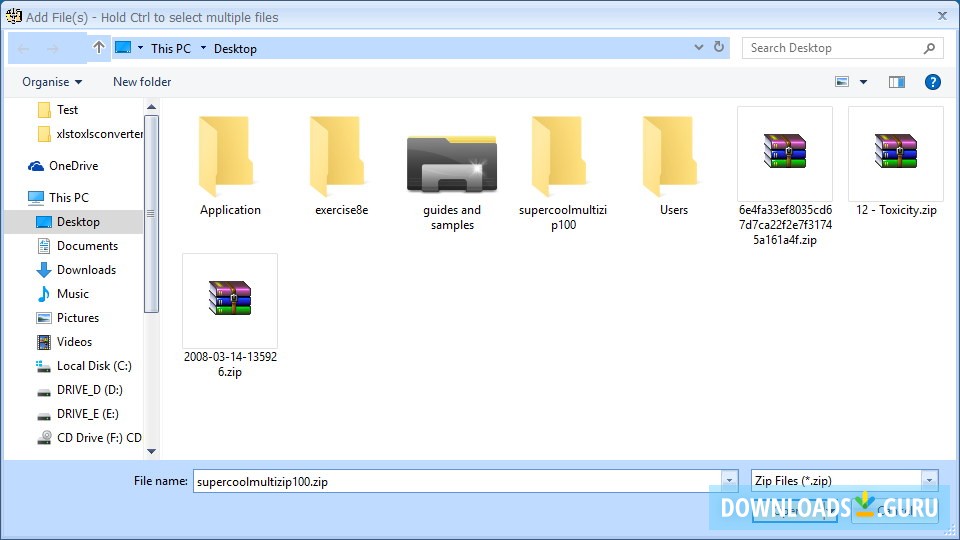The height and width of the screenshot is (540, 960).
Task: Open Local Disk (C:) in the sidebar
Action: [84, 366]
